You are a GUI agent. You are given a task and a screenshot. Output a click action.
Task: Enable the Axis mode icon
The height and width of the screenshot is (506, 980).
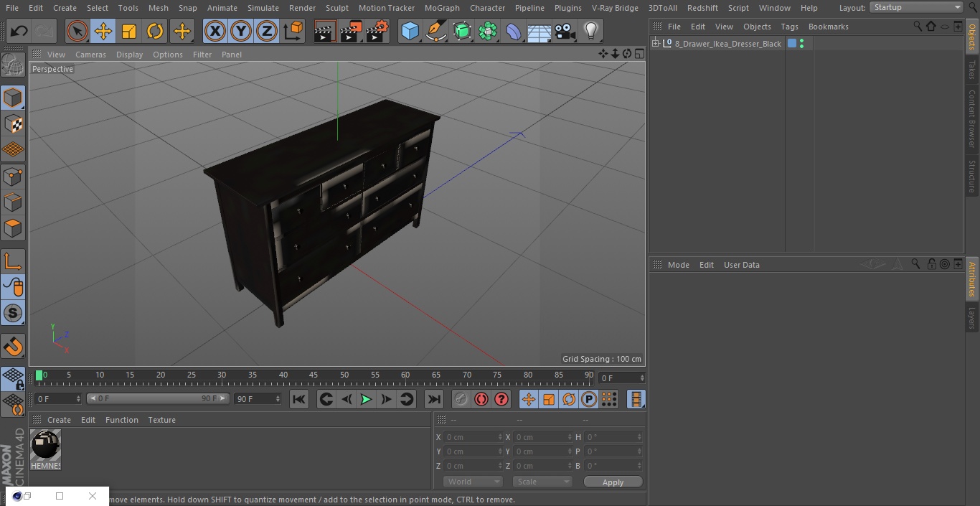(13, 261)
